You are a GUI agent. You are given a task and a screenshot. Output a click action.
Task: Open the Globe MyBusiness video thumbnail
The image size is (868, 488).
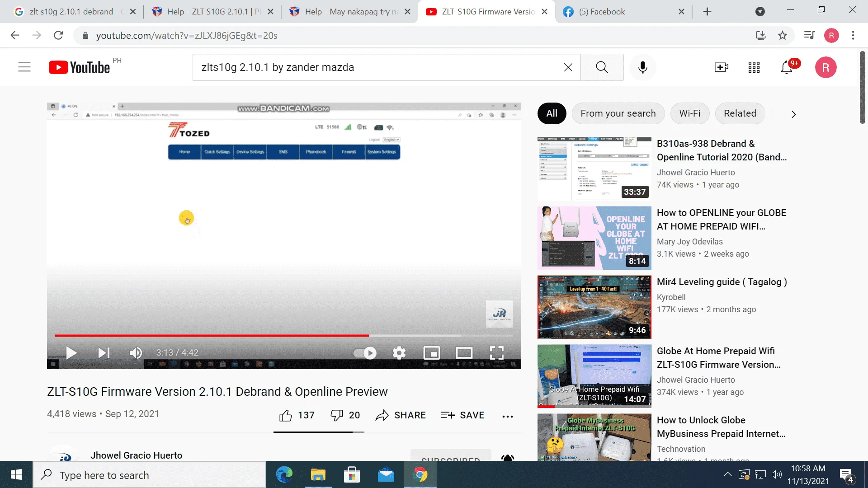594,437
